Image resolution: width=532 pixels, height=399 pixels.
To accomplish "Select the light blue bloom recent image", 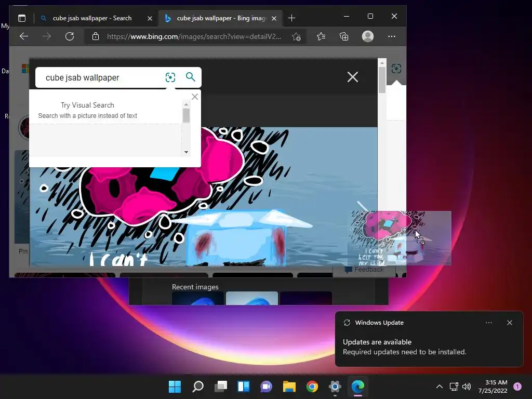I will (252, 298).
